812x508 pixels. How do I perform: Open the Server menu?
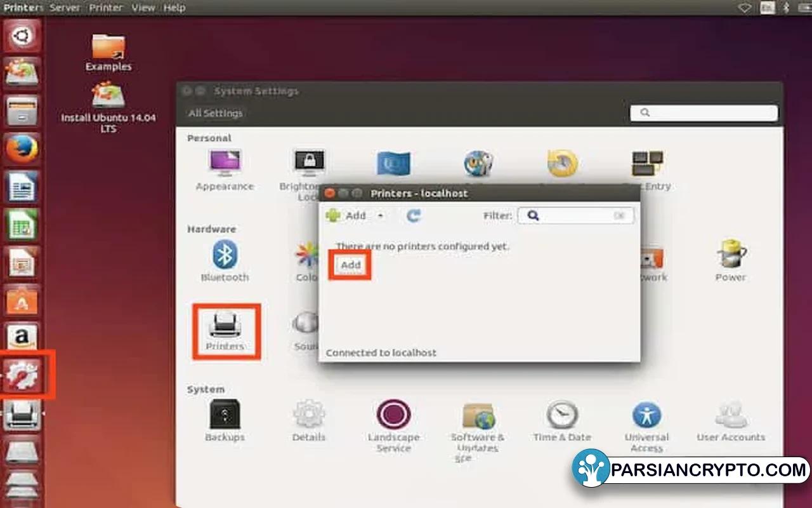click(64, 8)
